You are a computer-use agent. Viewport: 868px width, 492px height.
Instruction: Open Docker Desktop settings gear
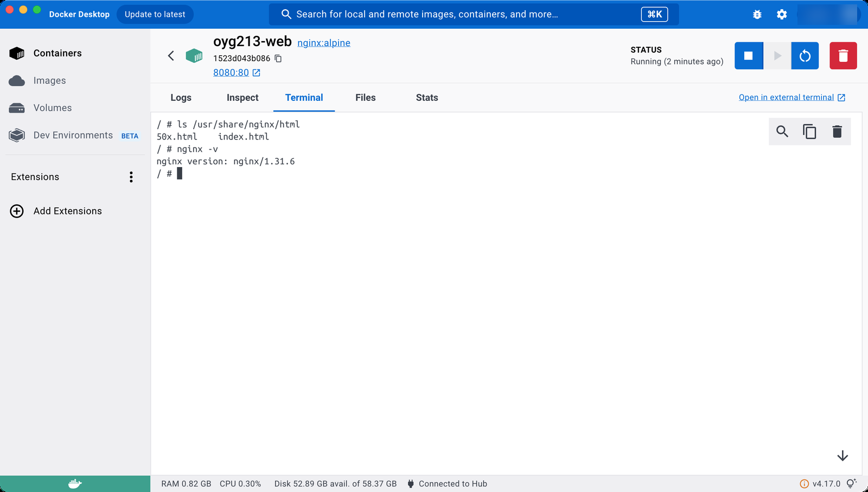[x=782, y=15]
